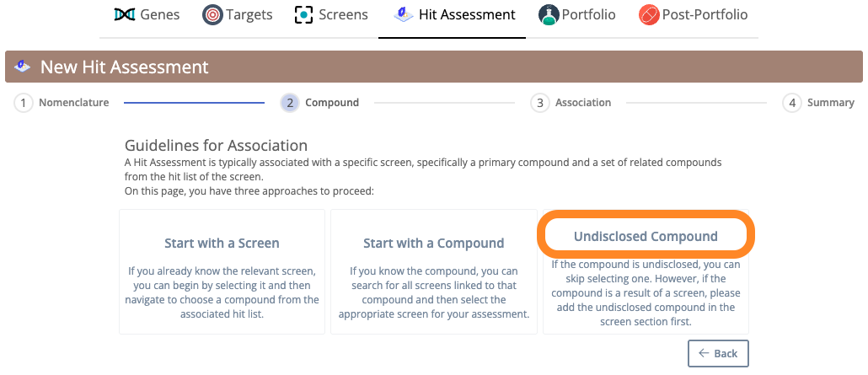Go to the Screens tab
Viewport: 868px width, 375px height.
point(331,14)
